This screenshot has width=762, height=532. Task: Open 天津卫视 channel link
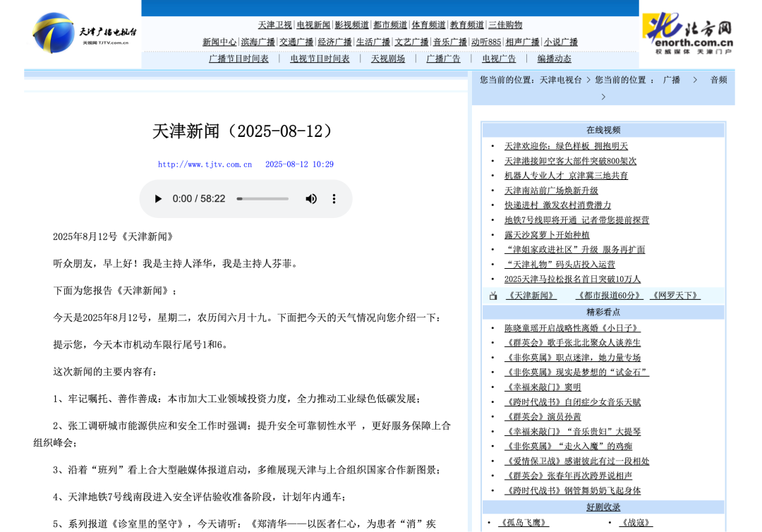click(274, 25)
